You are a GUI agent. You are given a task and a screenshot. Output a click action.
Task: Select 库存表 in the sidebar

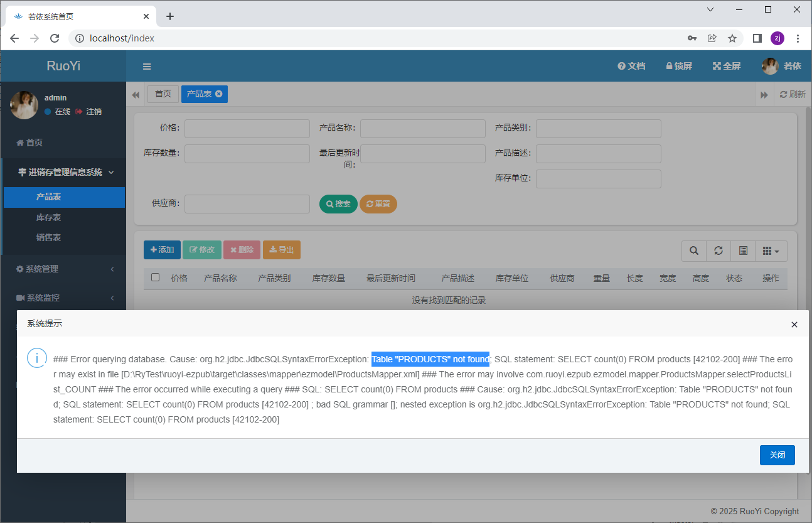(49, 217)
